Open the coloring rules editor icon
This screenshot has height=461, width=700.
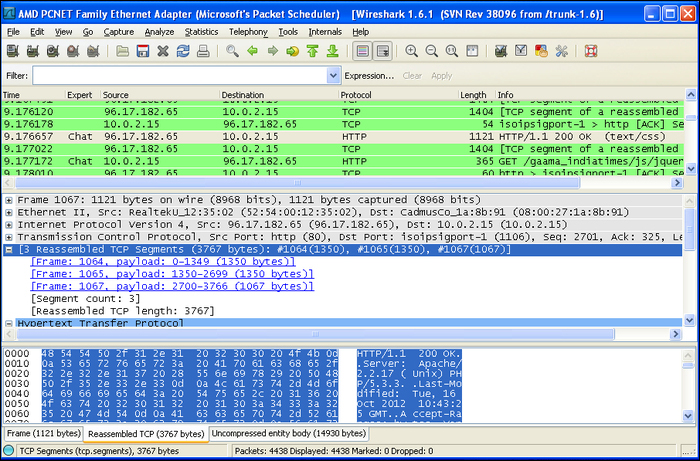click(541, 51)
